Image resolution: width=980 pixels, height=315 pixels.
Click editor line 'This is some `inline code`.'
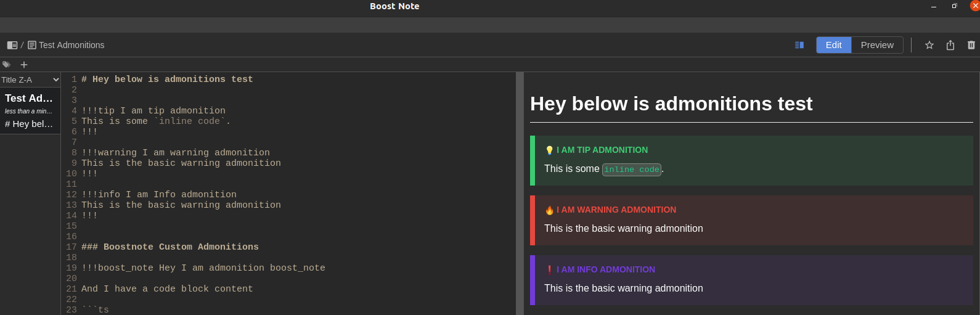coord(156,121)
